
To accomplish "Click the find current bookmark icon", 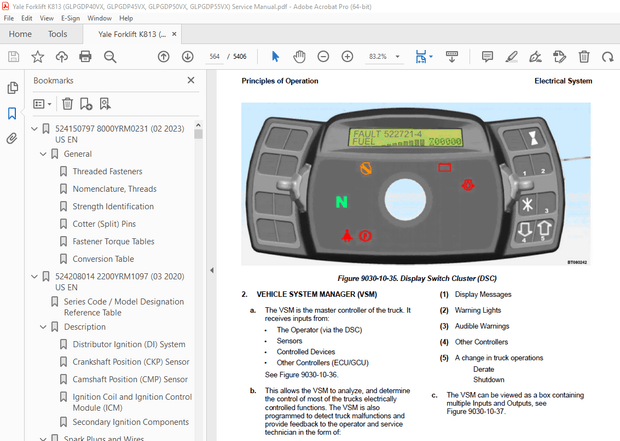I will tap(105, 104).
